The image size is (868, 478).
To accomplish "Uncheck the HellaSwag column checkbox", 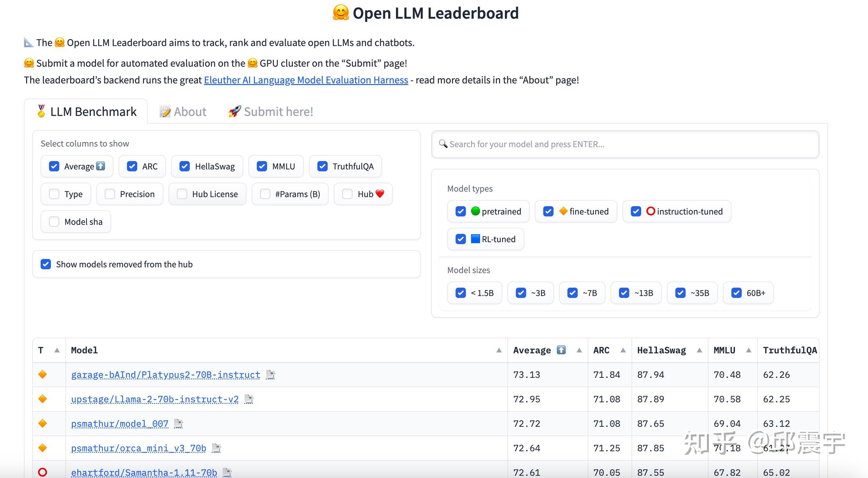I will (x=185, y=167).
